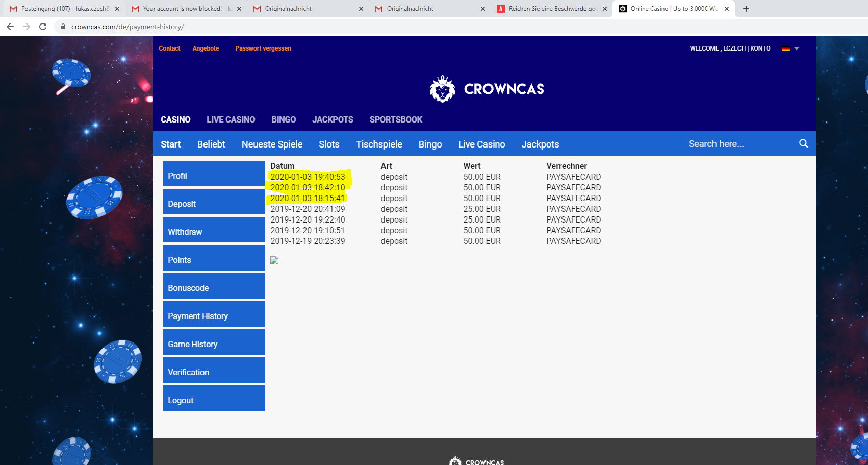Open the Angebote link
868x465 pixels.
206,48
